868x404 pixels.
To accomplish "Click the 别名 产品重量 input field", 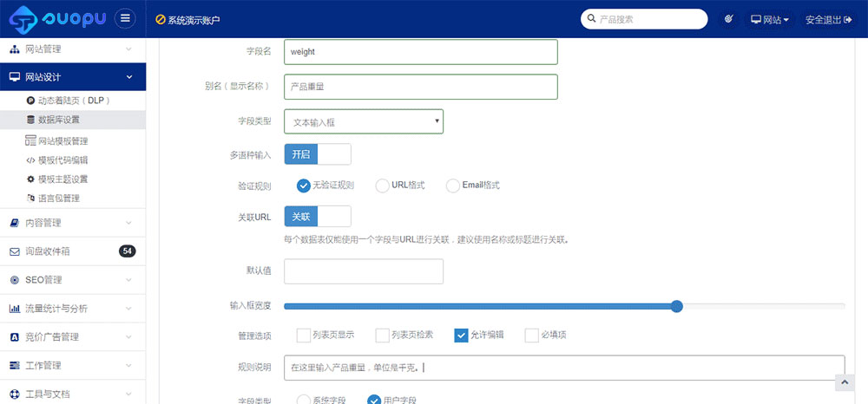I will 421,87.
